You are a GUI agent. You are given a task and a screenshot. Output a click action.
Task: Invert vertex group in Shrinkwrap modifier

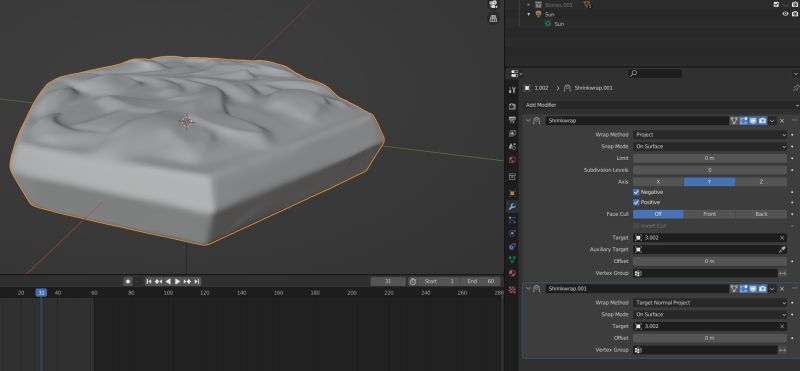782,273
